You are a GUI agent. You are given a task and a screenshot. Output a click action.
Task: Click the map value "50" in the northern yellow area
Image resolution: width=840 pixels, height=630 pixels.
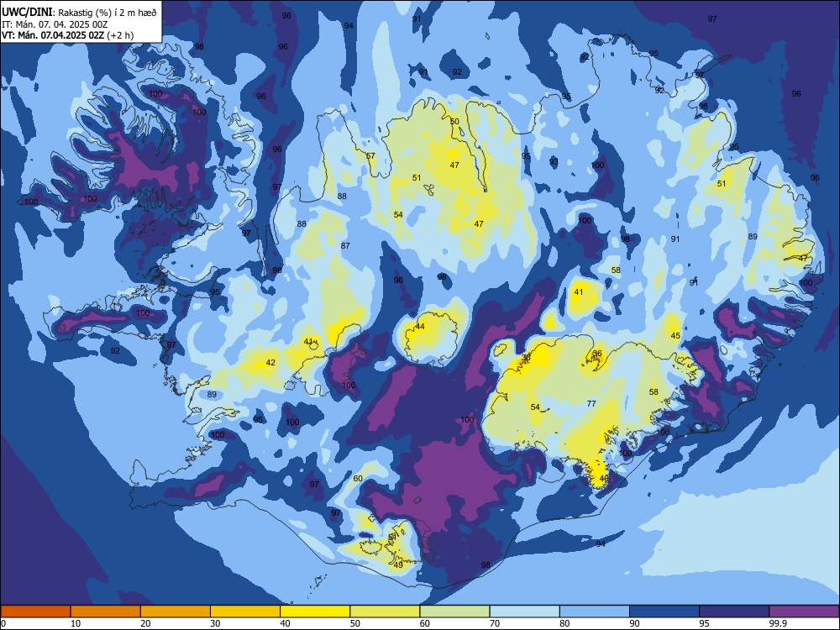pos(454,121)
